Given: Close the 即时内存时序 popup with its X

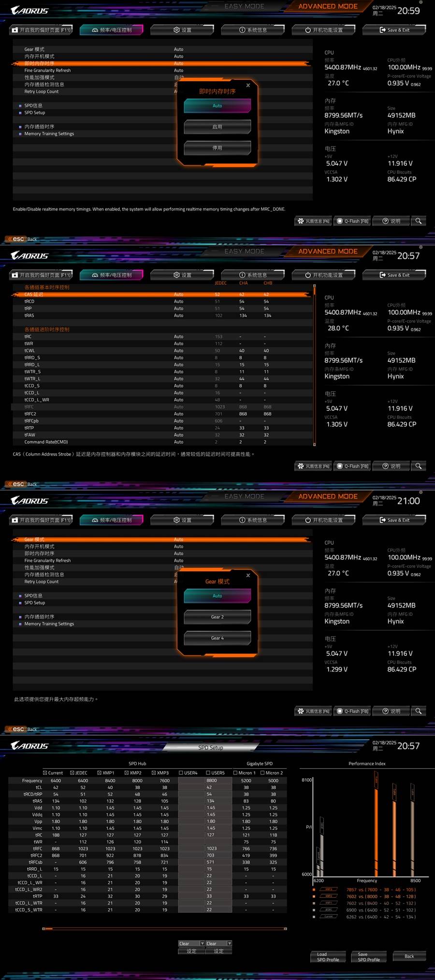Looking at the screenshot, I should pyautogui.click(x=248, y=86).
